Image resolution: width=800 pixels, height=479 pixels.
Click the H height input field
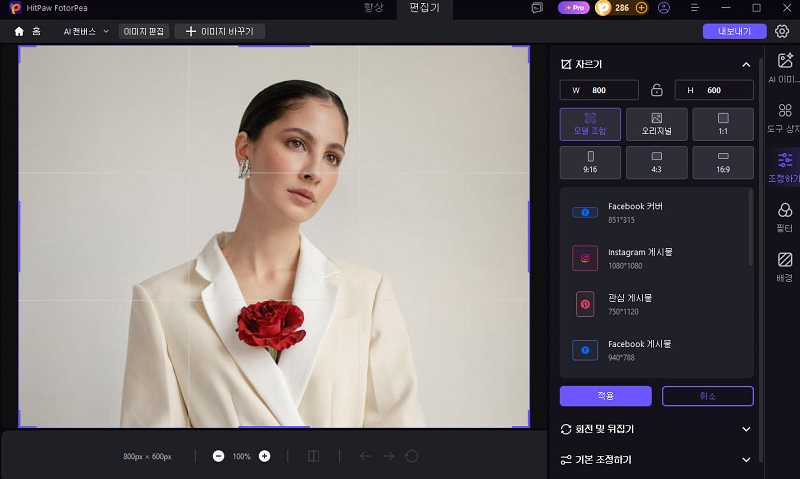tap(714, 90)
